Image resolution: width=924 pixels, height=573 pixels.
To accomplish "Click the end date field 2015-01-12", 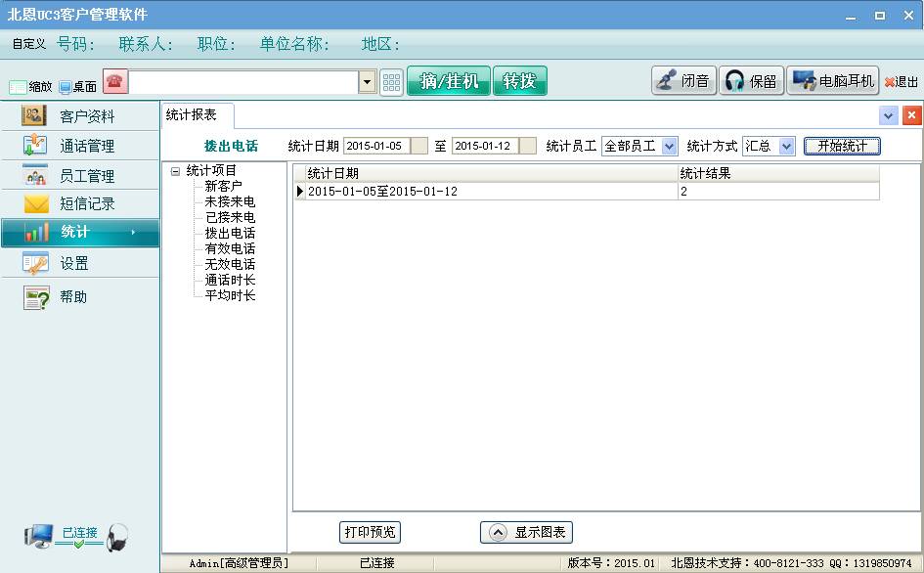I will click(485, 146).
